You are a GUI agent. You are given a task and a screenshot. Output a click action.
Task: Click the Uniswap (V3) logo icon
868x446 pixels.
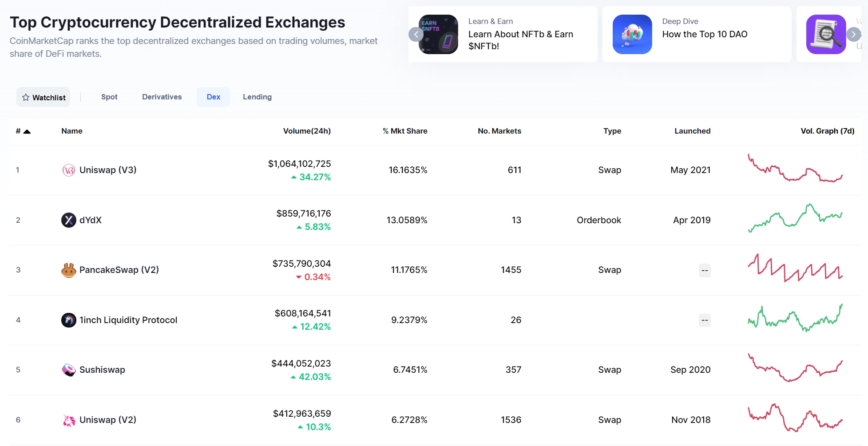pyautogui.click(x=68, y=170)
